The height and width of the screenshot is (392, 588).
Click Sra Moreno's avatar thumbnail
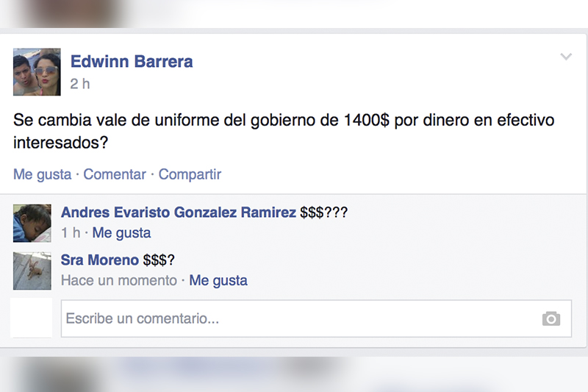tap(32, 271)
